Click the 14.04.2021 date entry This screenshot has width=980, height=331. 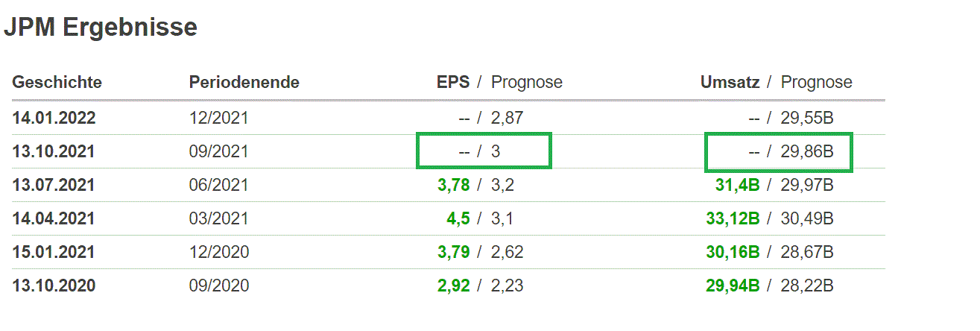pyautogui.click(x=54, y=218)
